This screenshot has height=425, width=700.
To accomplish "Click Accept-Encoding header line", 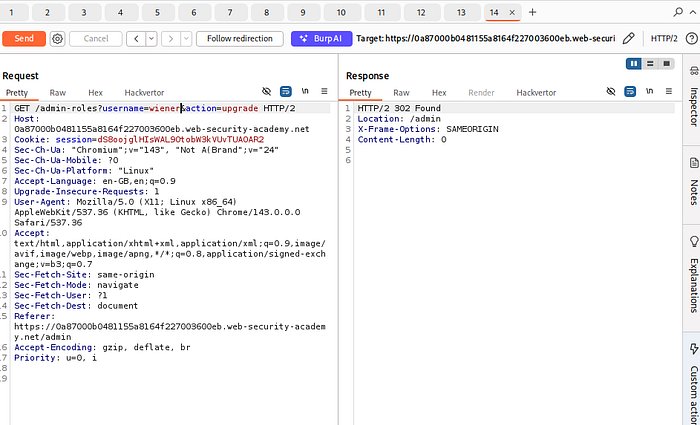I will [x=102, y=347].
